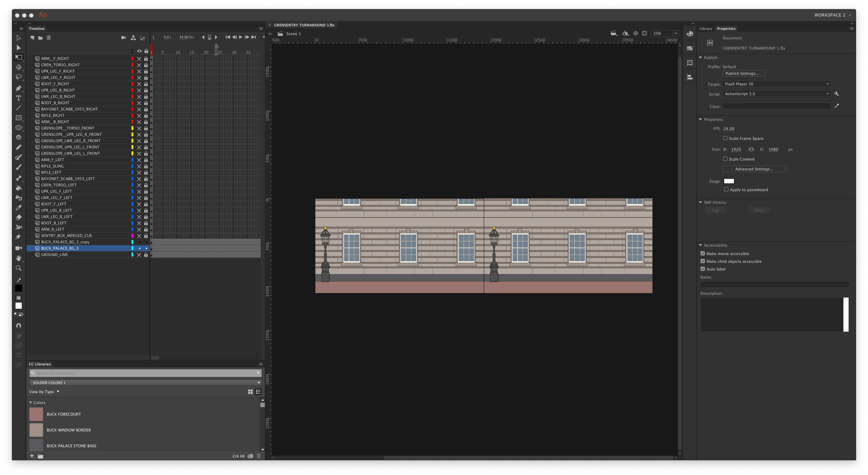Image resolution: width=868 pixels, height=475 pixels.
Task: Click the timeline delete layer trash icon
Action: (49, 38)
